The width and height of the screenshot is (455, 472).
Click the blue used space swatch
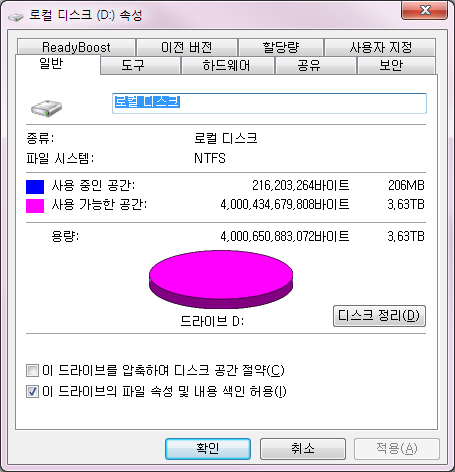(x=35, y=187)
